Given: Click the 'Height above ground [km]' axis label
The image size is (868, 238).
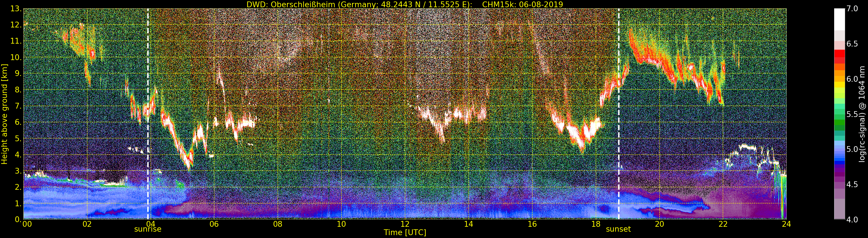Looking at the screenshot, I should coord(4,114).
